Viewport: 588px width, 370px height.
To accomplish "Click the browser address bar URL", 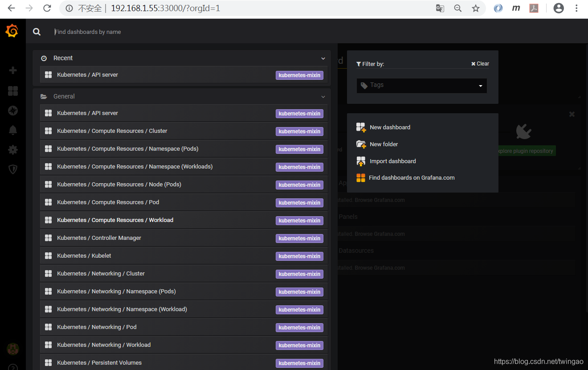I will [165, 8].
